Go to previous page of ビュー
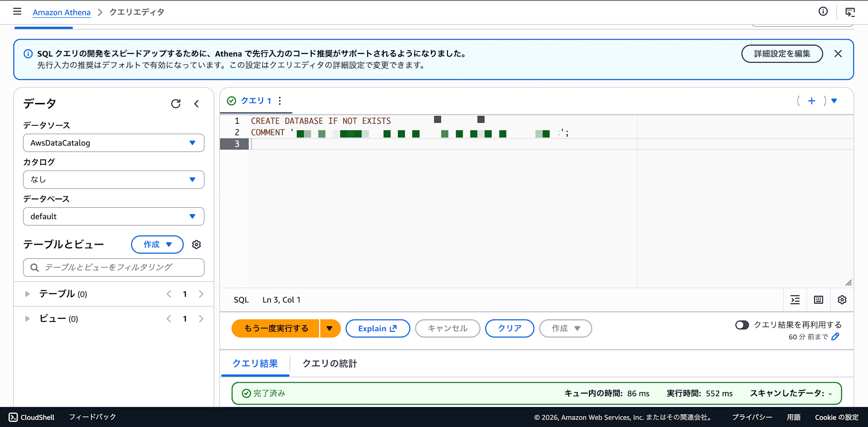 (x=169, y=319)
